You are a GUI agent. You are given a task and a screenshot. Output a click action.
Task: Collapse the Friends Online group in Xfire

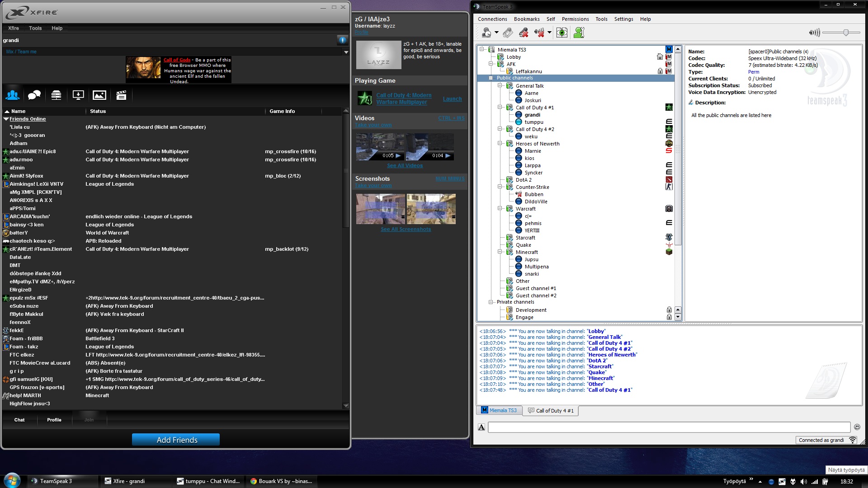click(6, 119)
